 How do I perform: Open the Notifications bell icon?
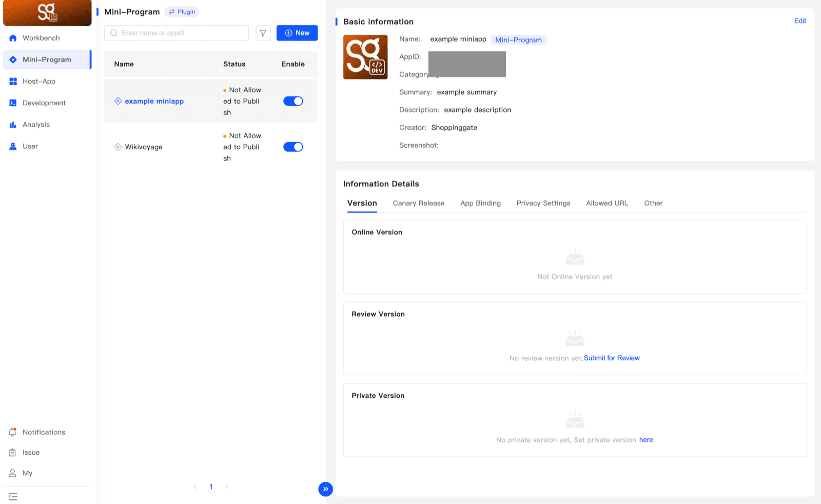pos(13,432)
